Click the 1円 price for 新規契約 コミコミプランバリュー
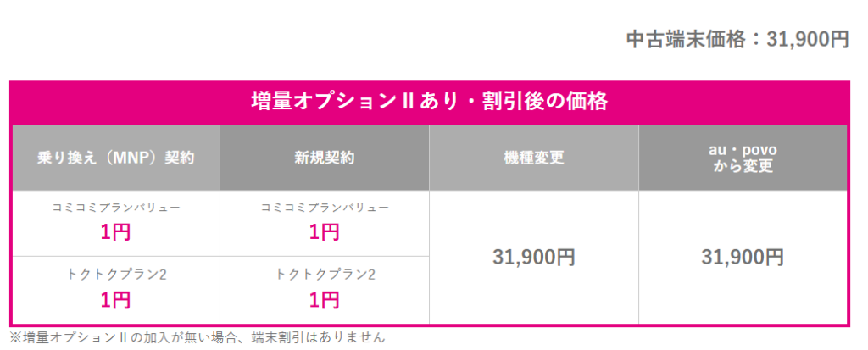The width and height of the screenshot is (868, 350). pos(325,231)
